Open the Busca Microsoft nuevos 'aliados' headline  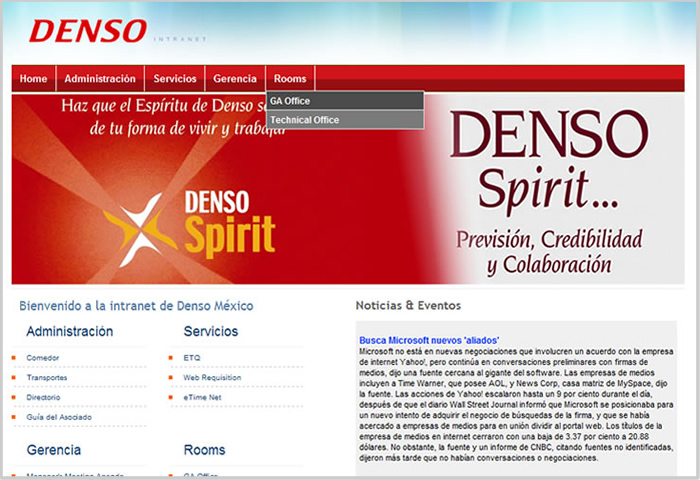(x=429, y=340)
